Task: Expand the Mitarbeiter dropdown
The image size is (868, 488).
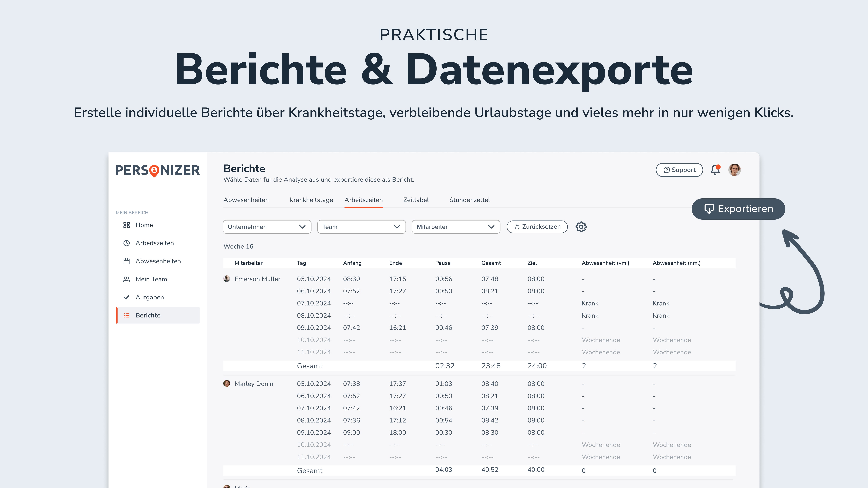Action: [456, 227]
